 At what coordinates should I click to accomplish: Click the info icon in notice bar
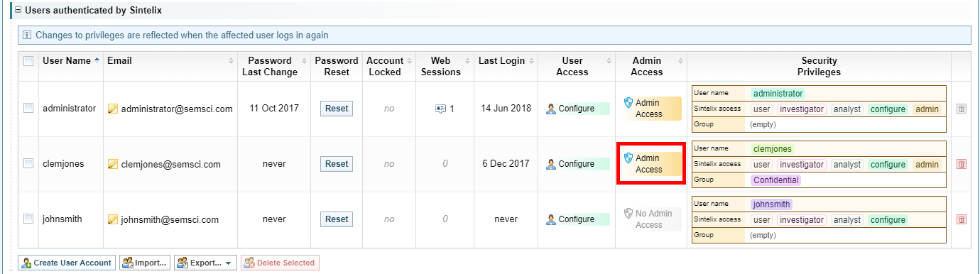click(28, 35)
